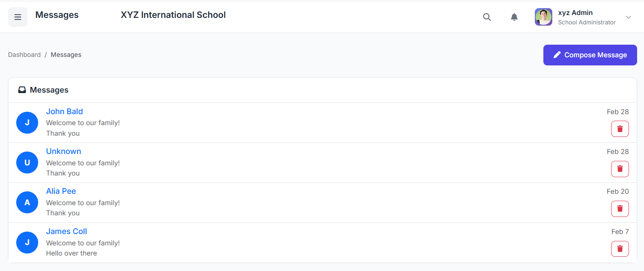
Task: Click John Bald's blue J avatar
Action: (x=27, y=123)
